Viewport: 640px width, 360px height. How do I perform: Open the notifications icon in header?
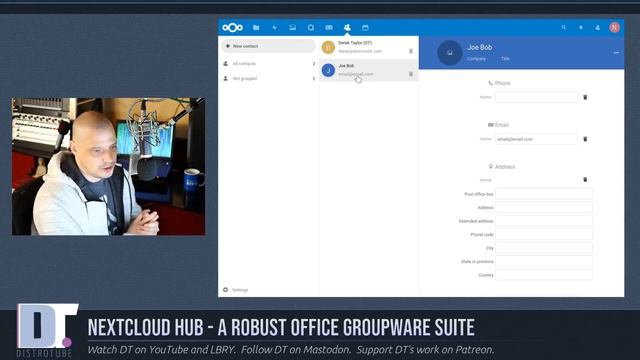[x=581, y=27]
